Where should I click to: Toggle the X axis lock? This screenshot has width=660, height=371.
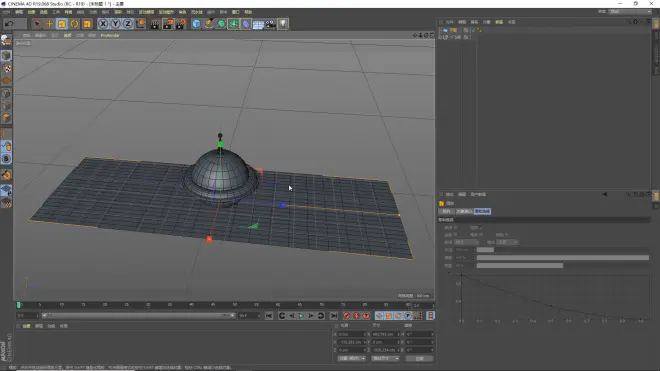pos(103,24)
